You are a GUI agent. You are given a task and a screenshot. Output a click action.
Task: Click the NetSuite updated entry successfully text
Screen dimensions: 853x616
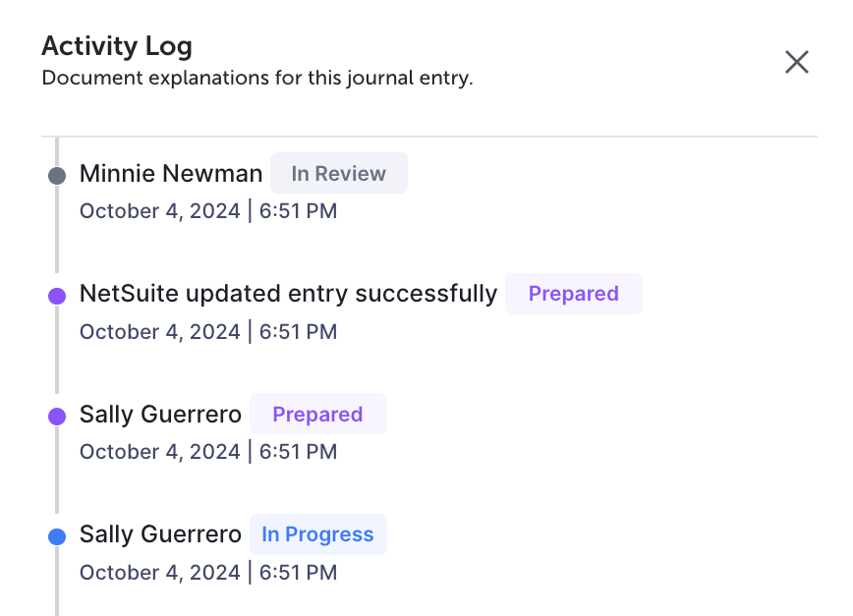coord(288,293)
